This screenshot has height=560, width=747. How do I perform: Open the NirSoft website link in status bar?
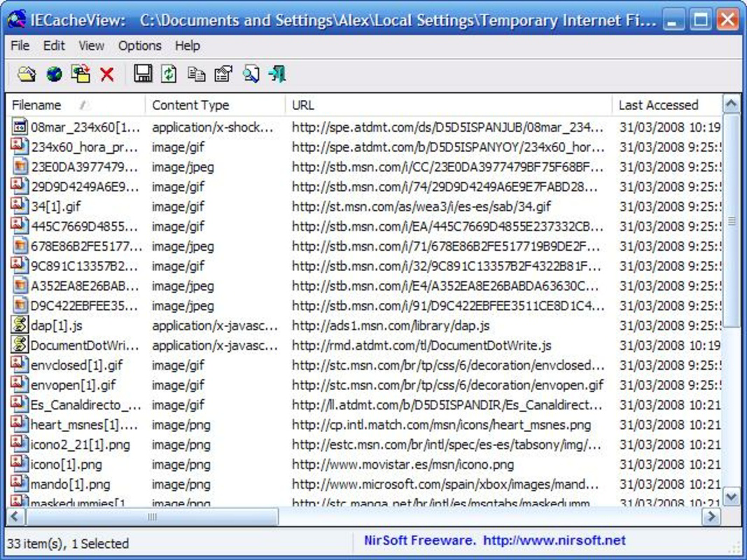pos(554,540)
